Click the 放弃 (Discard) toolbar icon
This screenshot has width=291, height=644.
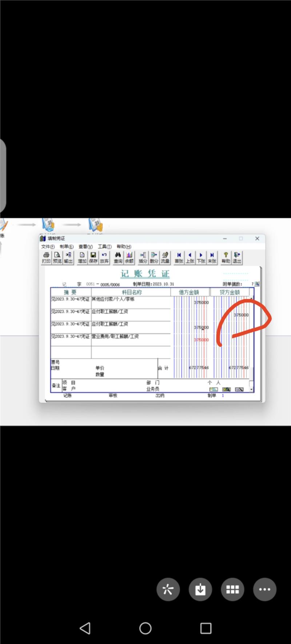[104, 257]
